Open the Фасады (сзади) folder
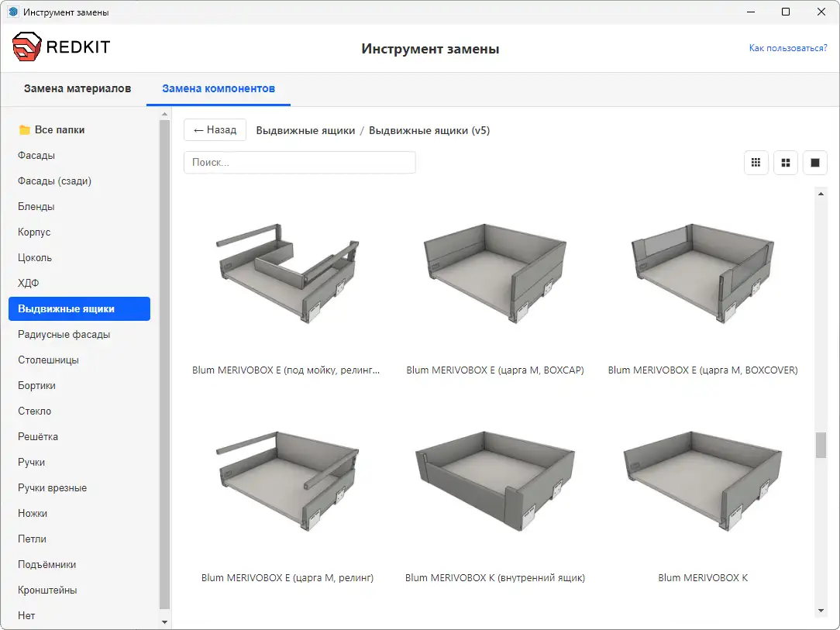This screenshot has width=840, height=630. [79, 181]
